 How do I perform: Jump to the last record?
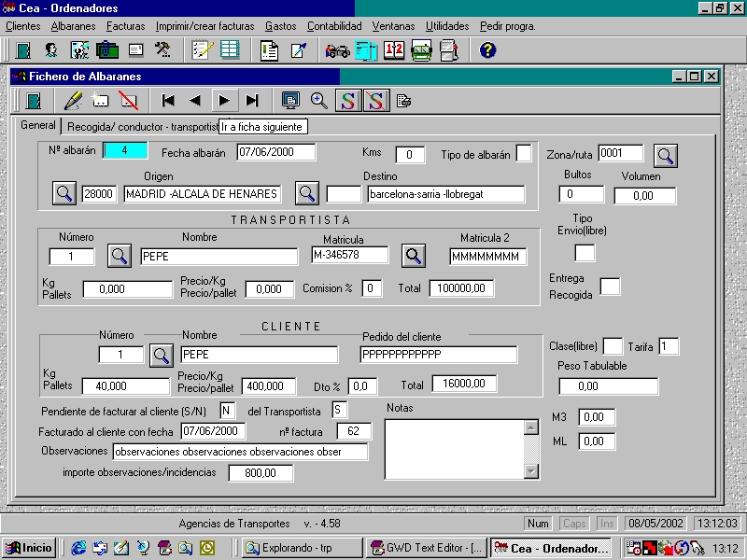(252, 101)
